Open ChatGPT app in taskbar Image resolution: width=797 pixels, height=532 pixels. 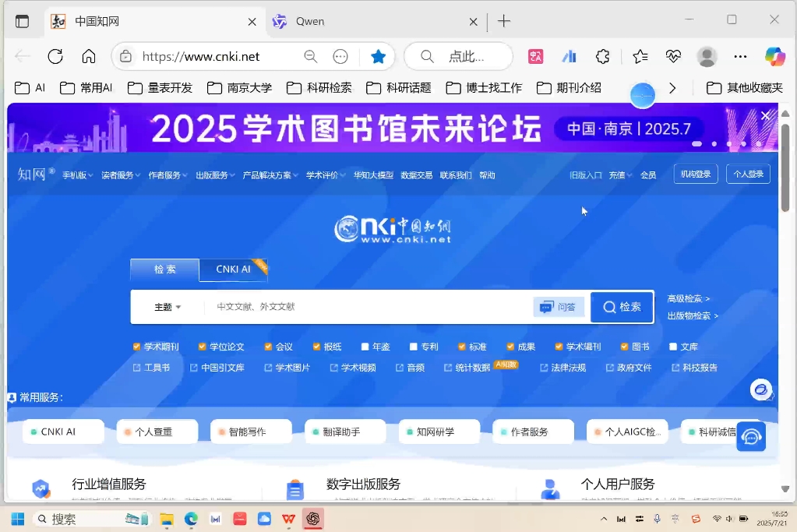(313, 519)
